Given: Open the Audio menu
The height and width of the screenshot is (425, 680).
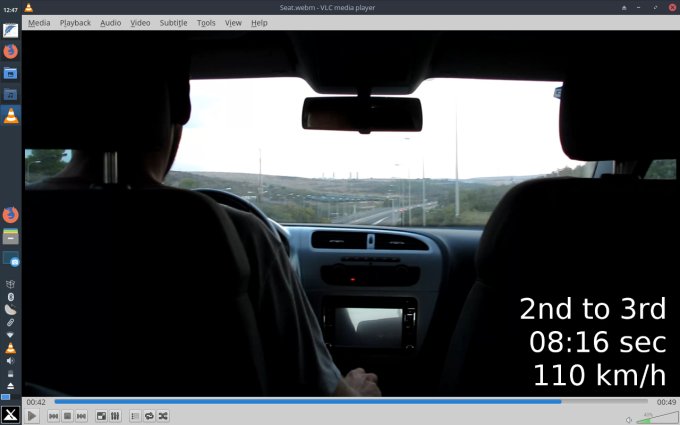Looking at the screenshot, I should point(111,23).
